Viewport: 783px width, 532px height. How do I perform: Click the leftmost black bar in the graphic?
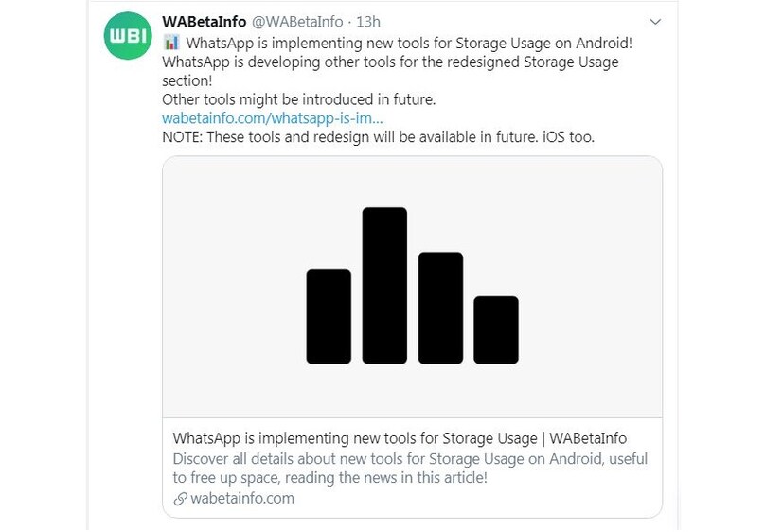(329, 315)
